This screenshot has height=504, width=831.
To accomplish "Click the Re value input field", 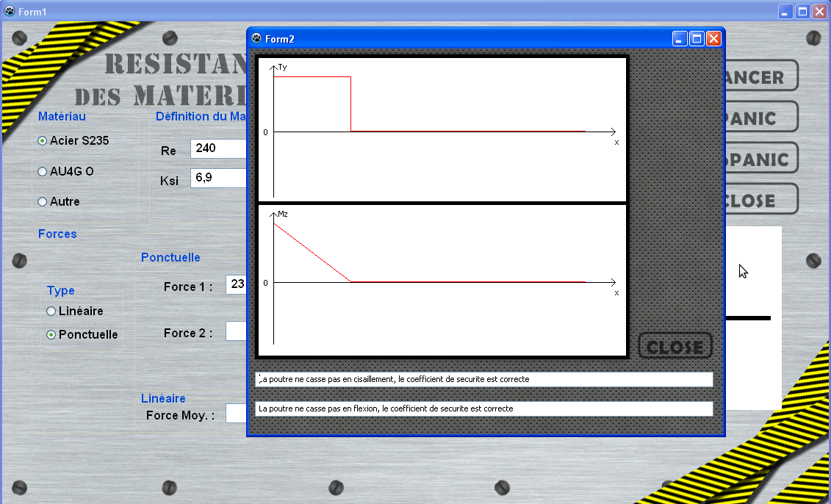I will (x=218, y=148).
